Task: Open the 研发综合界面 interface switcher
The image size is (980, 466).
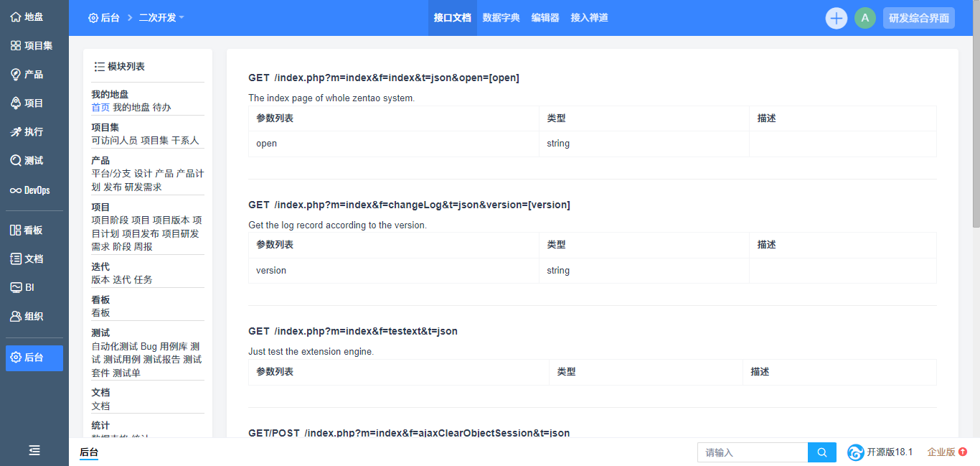Action: (x=919, y=18)
